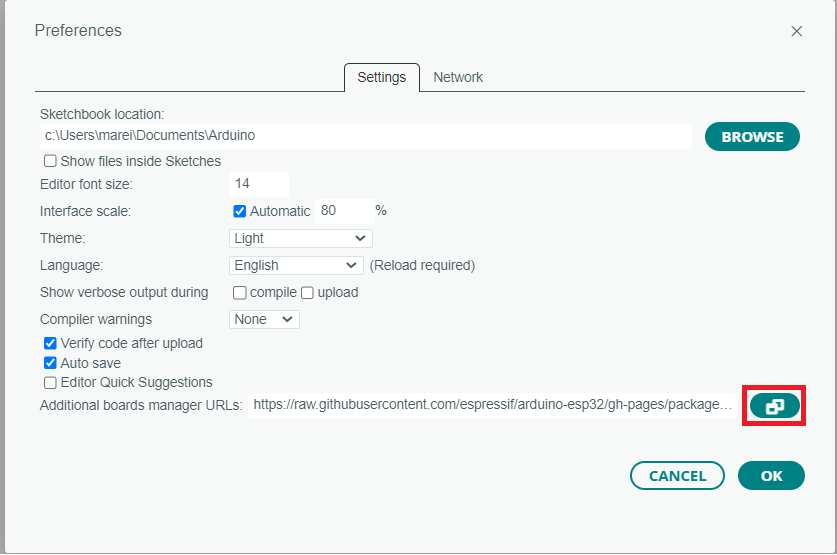Enable verbose output during upload

[x=307, y=293]
